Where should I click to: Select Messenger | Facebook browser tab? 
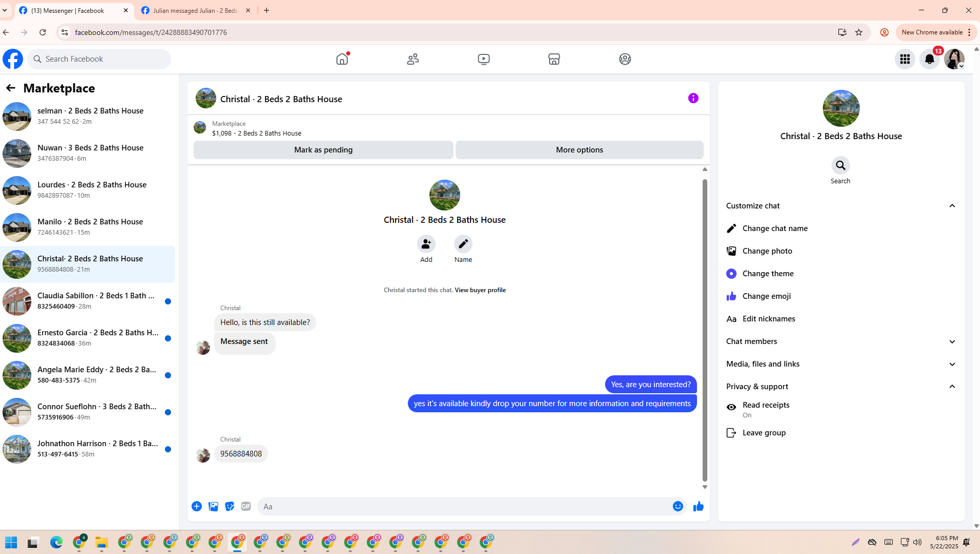pyautogui.click(x=74, y=10)
